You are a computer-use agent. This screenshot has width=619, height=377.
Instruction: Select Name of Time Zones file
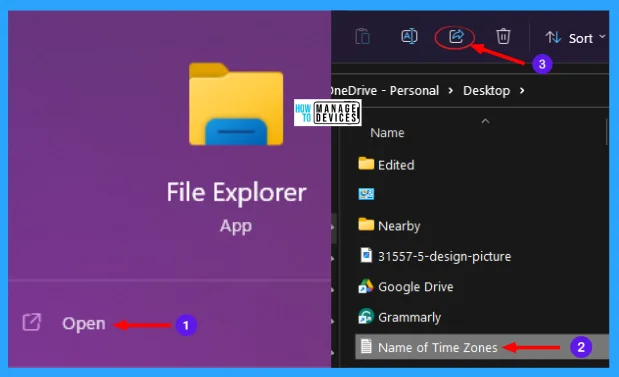coord(482,347)
